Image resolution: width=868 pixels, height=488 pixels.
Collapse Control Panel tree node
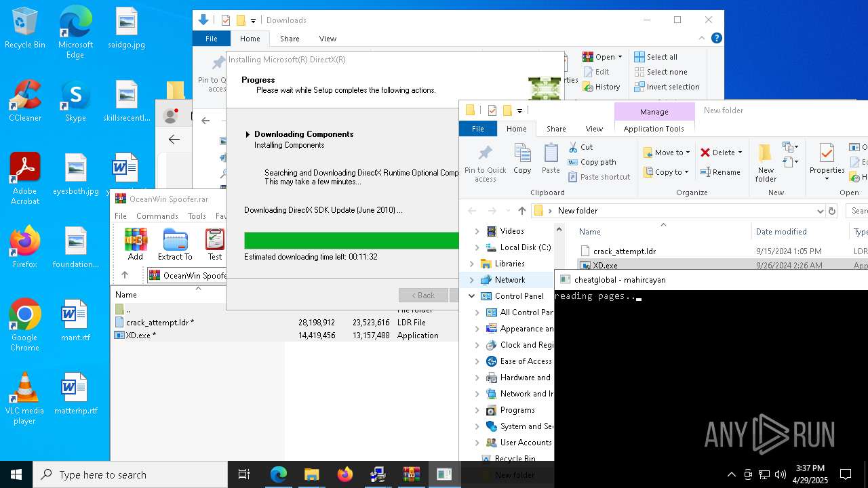click(472, 296)
